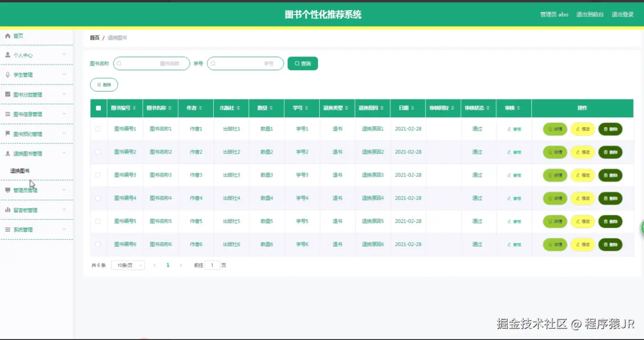Click the list icon beside 图书信息管理
This screenshot has height=340, width=644.
(8, 114)
